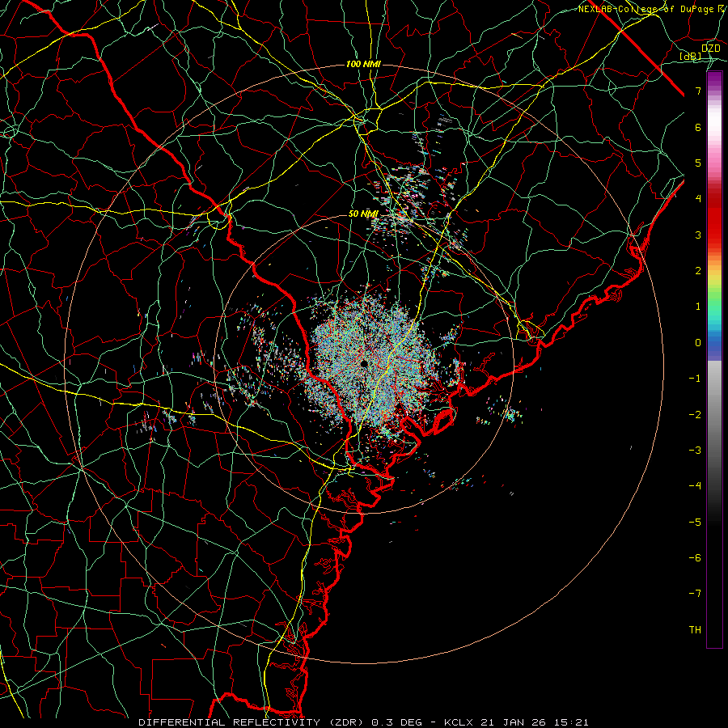This screenshot has width=728, height=728.
Task: Select the "3" value on the dB scale
Action: tap(698, 235)
